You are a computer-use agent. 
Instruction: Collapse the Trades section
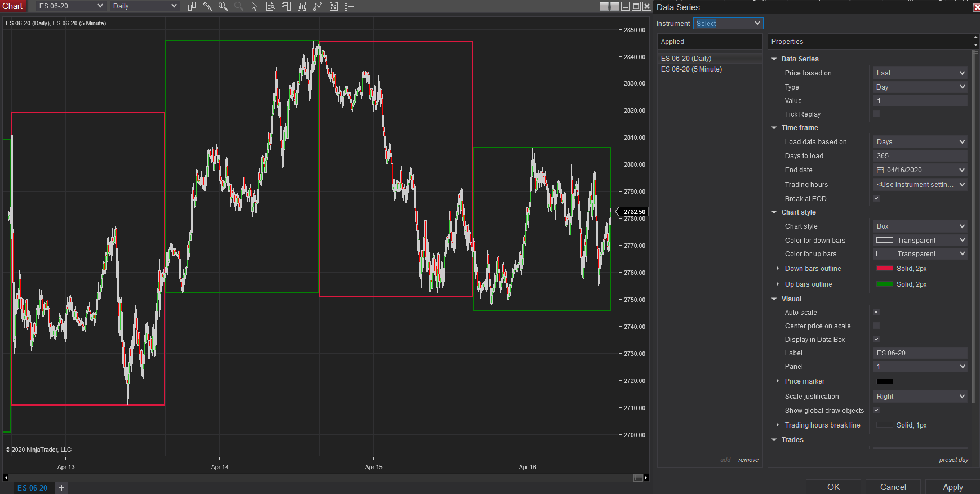pyautogui.click(x=774, y=440)
